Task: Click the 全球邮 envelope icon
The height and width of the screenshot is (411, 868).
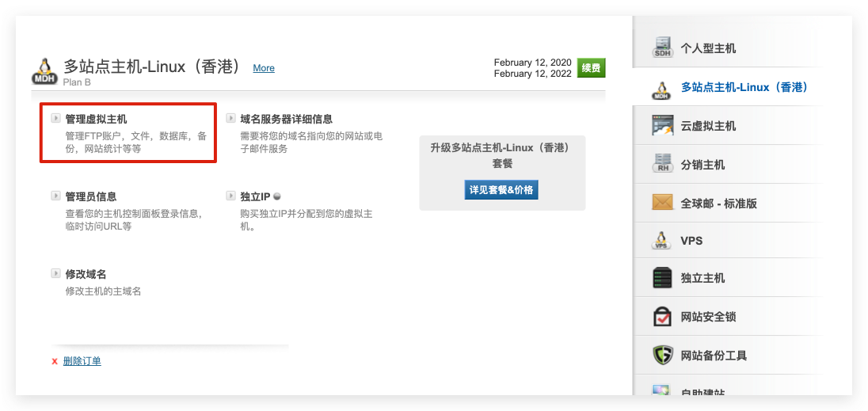Action: tap(662, 203)
